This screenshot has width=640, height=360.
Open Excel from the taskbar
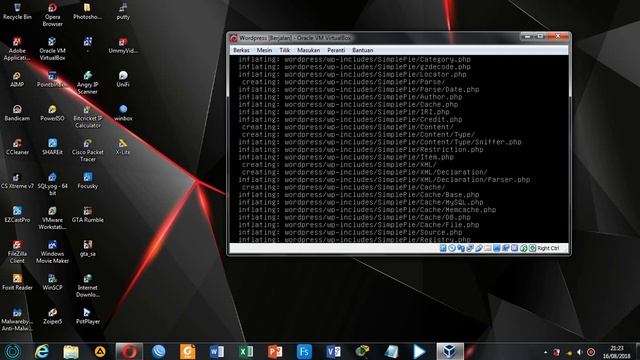pyautogui.click(x=246, y=351)
